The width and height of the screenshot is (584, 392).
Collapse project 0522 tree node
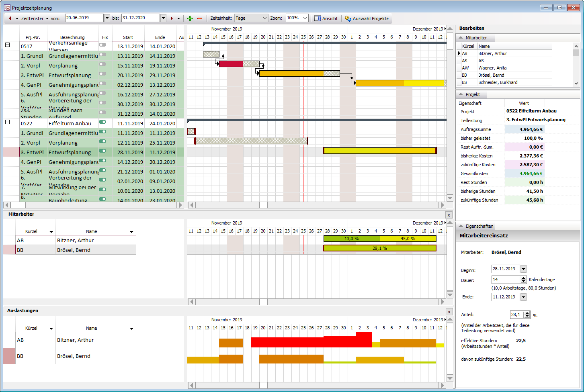pyautogui.click(x=7, y=122)
